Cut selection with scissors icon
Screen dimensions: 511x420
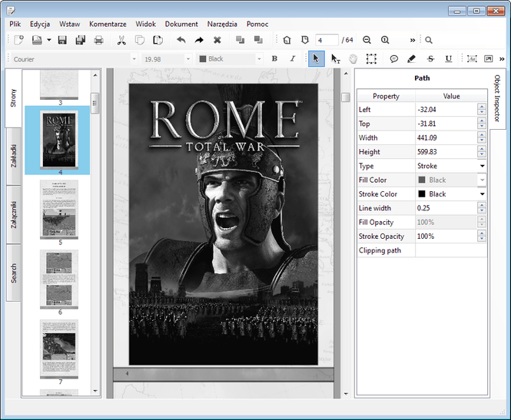[x=121, y=40]
